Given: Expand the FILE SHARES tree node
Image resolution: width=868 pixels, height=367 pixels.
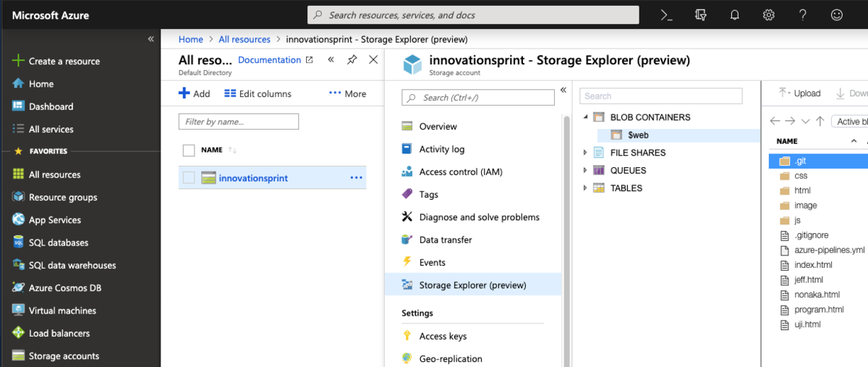Looking at the screenshot, I should pyautogui.click(x=585, y=153).
